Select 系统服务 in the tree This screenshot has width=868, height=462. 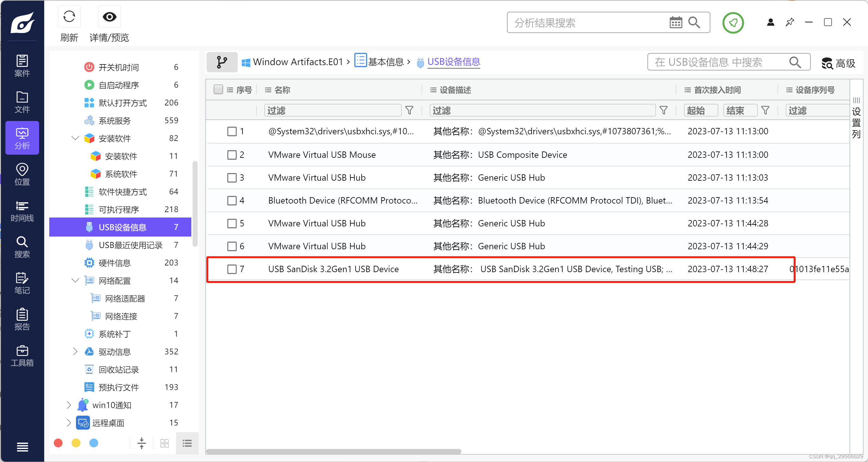(x=120, y=121)
